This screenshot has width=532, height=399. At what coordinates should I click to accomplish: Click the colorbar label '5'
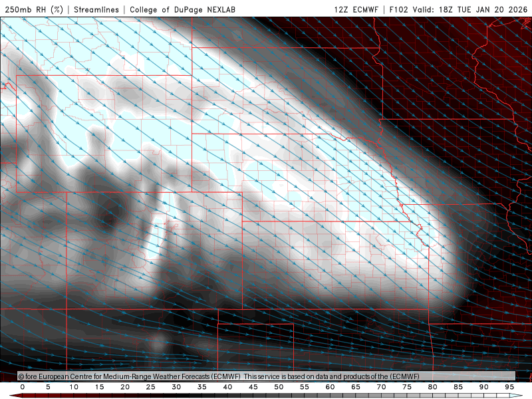[48, 387]
